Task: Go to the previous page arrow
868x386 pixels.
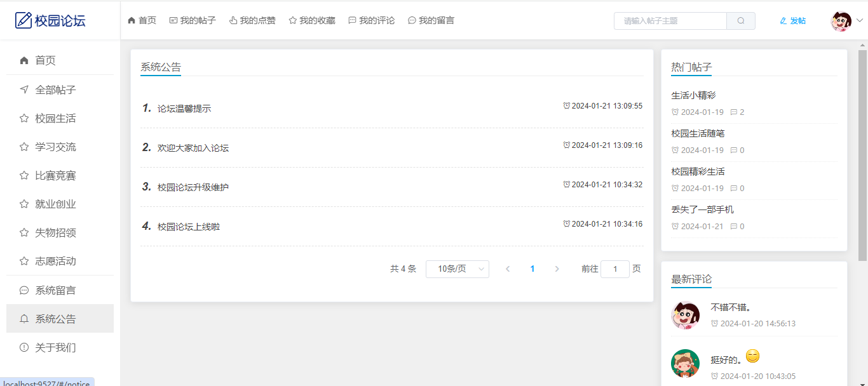Action: 508,269
